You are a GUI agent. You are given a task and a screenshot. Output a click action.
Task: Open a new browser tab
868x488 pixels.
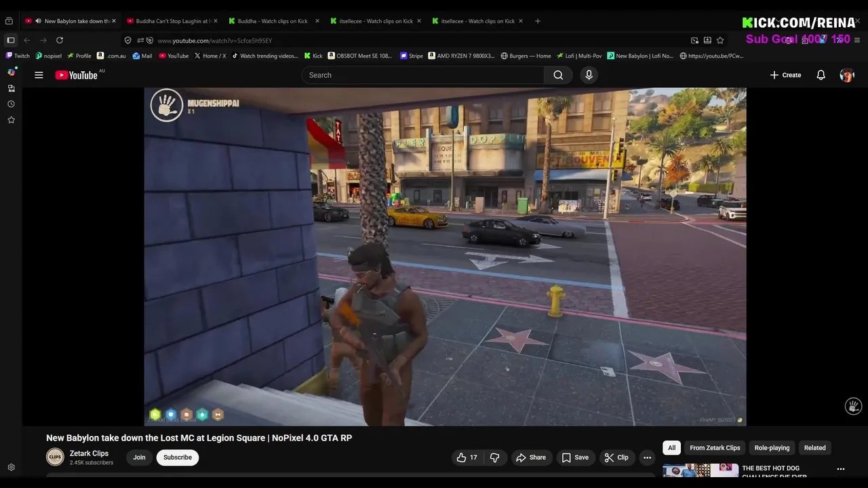coord(538,21)
